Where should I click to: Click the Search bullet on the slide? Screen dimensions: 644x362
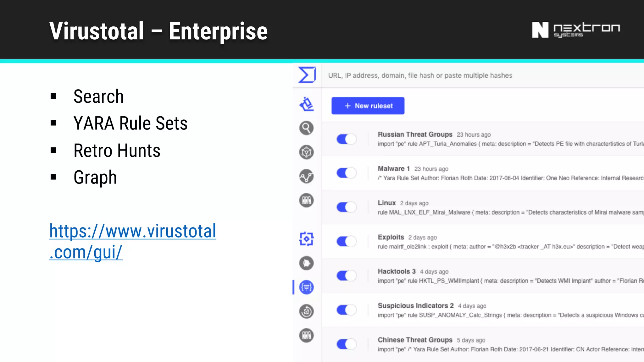[98, 96]
